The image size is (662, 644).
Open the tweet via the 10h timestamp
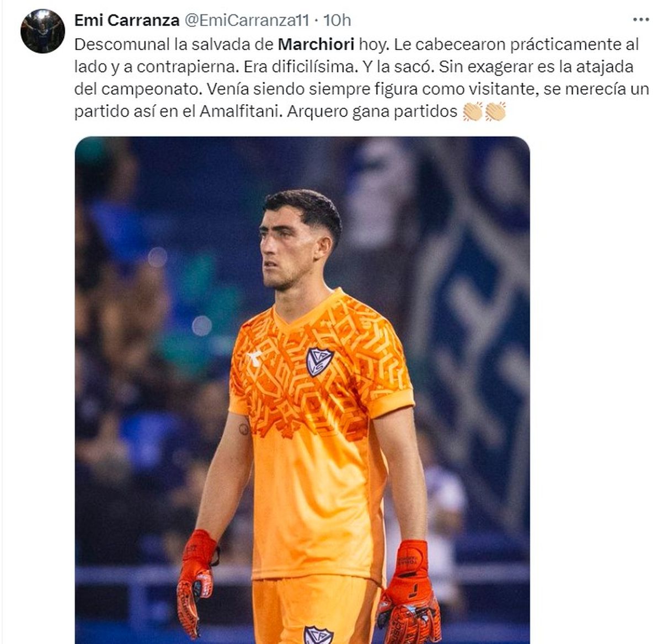coord(337,20)
